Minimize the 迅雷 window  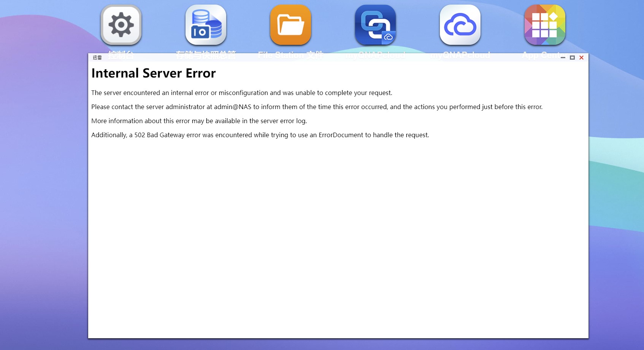(x=563, y=58)
